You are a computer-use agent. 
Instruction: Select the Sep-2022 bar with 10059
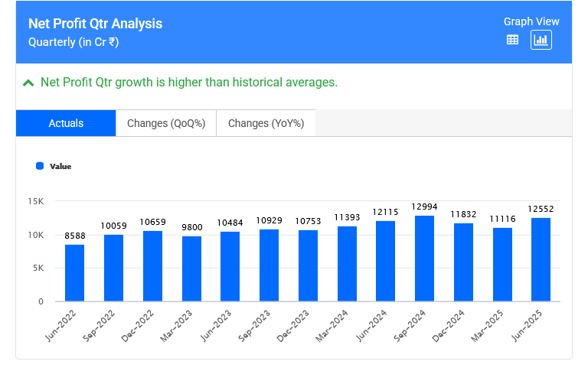click(113, 268)
